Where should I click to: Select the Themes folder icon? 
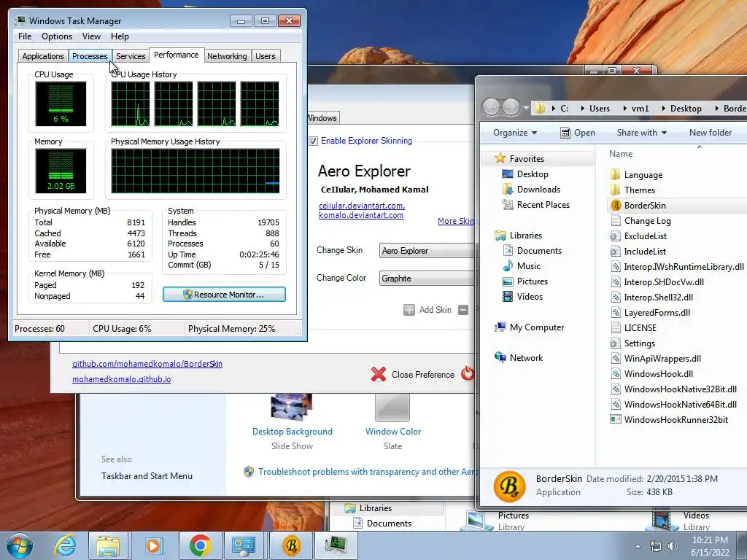[x=615, y=190]
